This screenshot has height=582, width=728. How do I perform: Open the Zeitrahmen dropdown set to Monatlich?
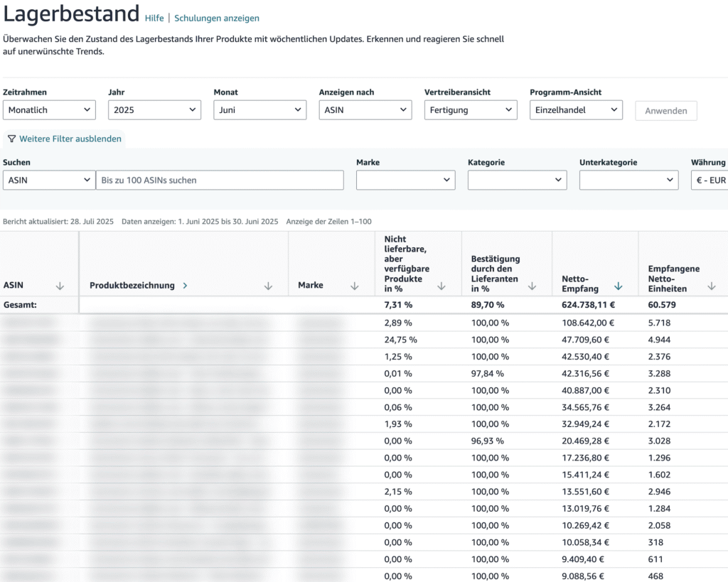pyautogui.click(x=49, y=110)
